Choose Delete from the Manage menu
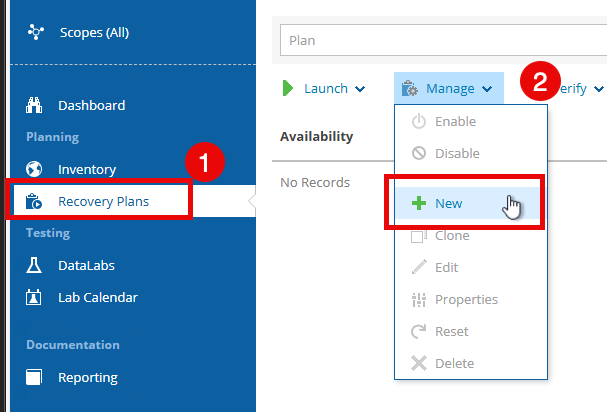The width and height of the screenshot is (607, 412). pos(454,363)
